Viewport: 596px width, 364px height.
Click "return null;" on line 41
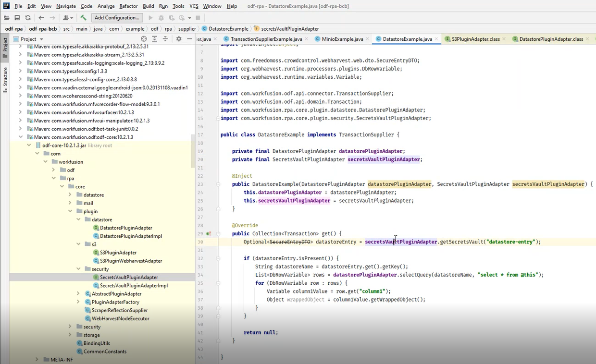pos(261,332)
